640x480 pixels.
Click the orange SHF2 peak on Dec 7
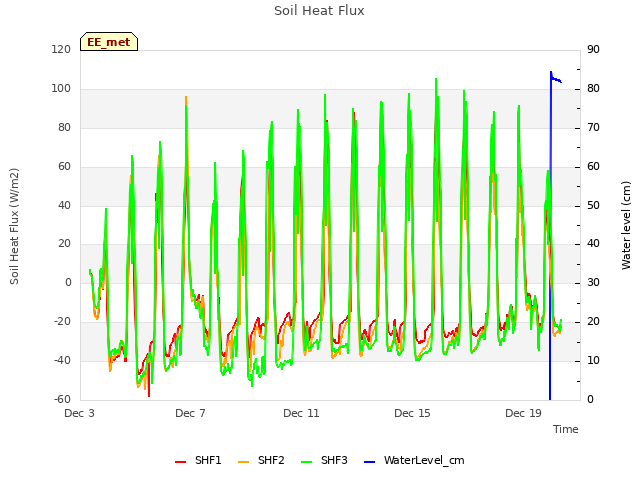click(x=186, y=100)
